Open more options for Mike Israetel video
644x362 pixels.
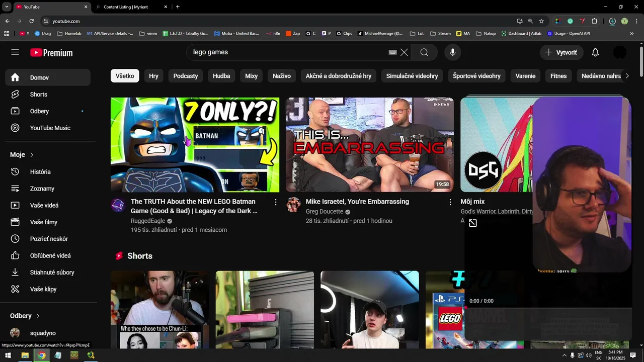click(450, 202)
